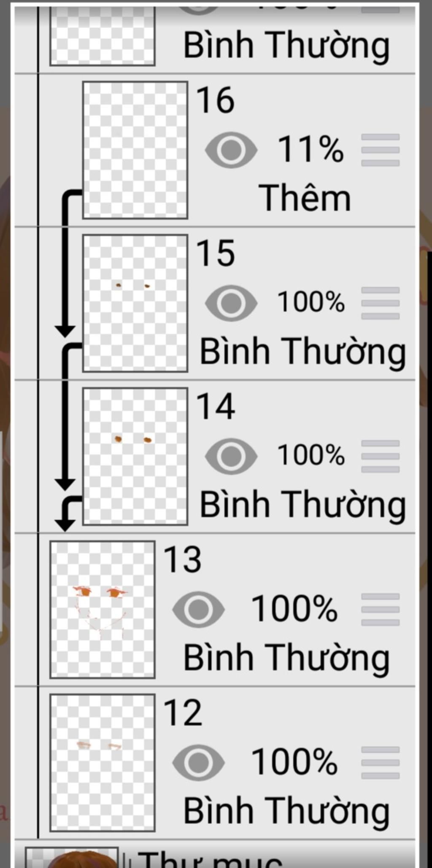
Task: Hide layer 13 using the eye icon
Action: coord(198,609)
